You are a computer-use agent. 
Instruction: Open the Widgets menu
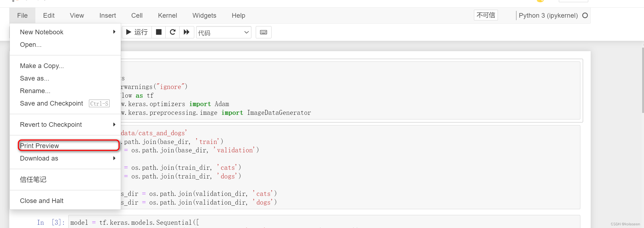point(204,16)
